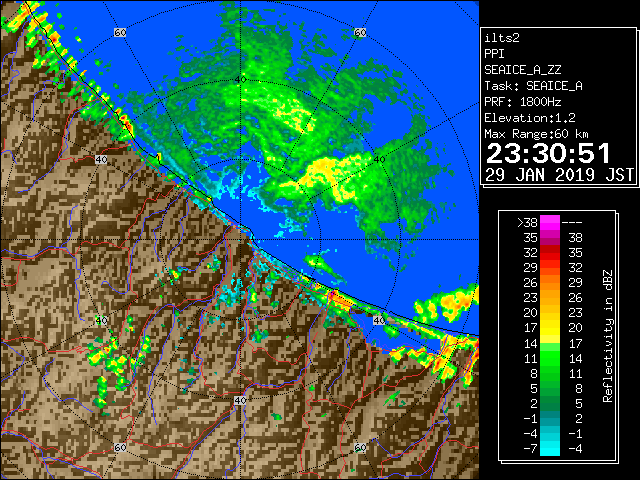
Task: Select the '---' entry in the legend
Action: [572, 223]
